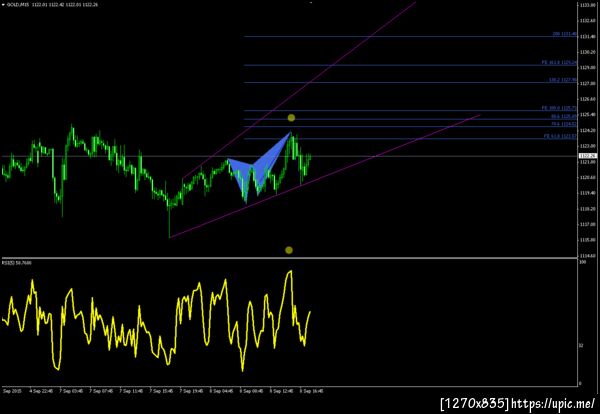Screen dimensions: 600x414
Task: Click the 8 Sep 12:45 time label
Action: tap(281, 391)
